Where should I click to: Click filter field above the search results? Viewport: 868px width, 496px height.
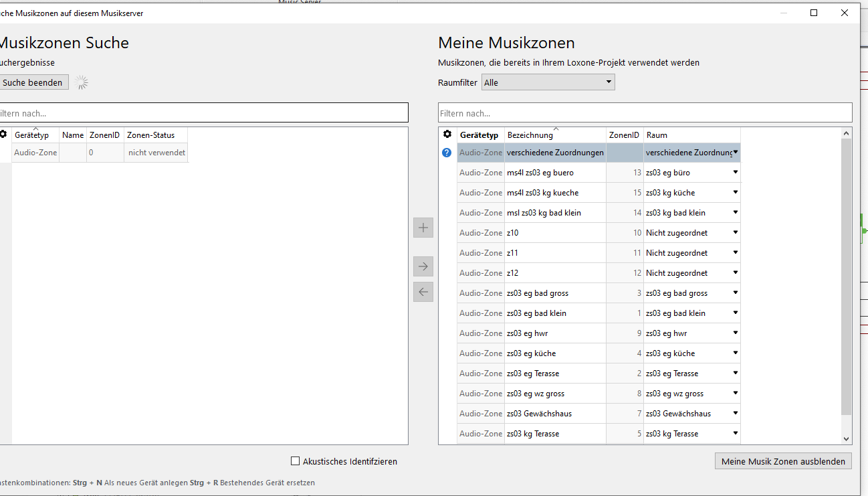[201, 113]
